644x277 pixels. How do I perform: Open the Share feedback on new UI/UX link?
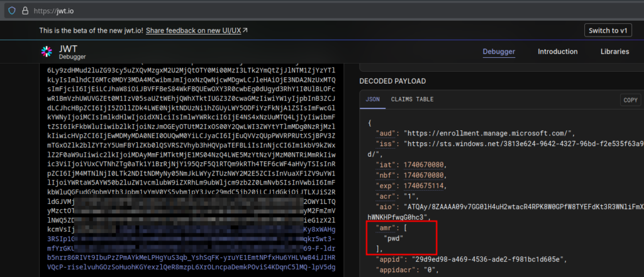pyautogui.click(x=197, y=30)
